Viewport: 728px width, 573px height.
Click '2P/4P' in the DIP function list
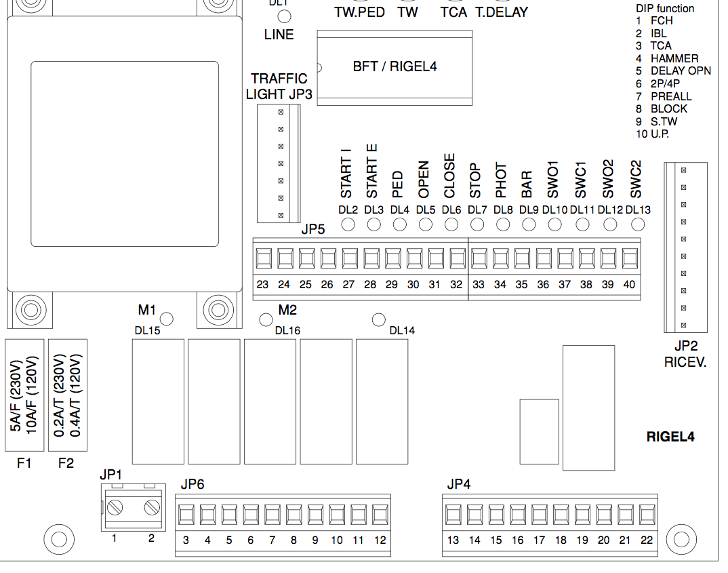click(666, 83)
